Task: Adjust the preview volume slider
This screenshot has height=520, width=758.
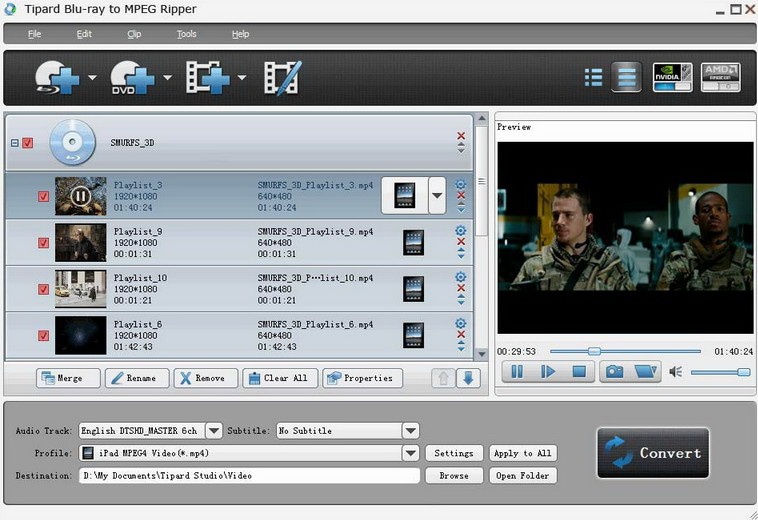Action: 720,372
